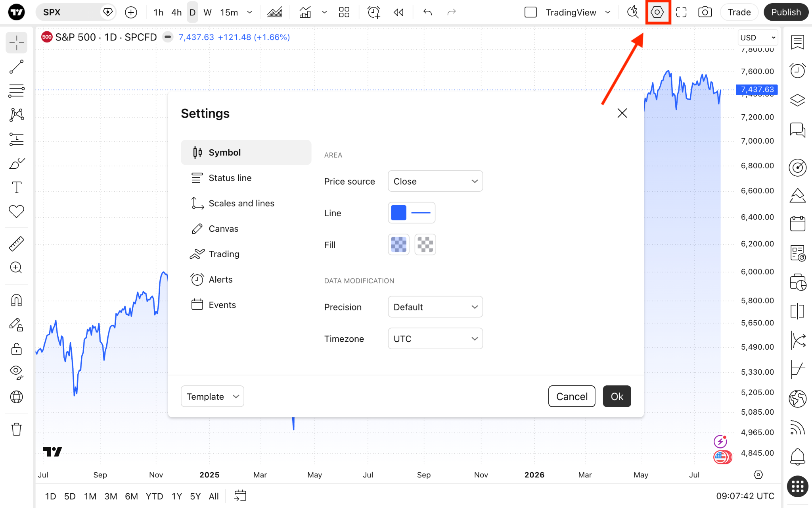Toggle hide all drawings eye icon
Screen dimensions: 812x508
click(16, 373)
